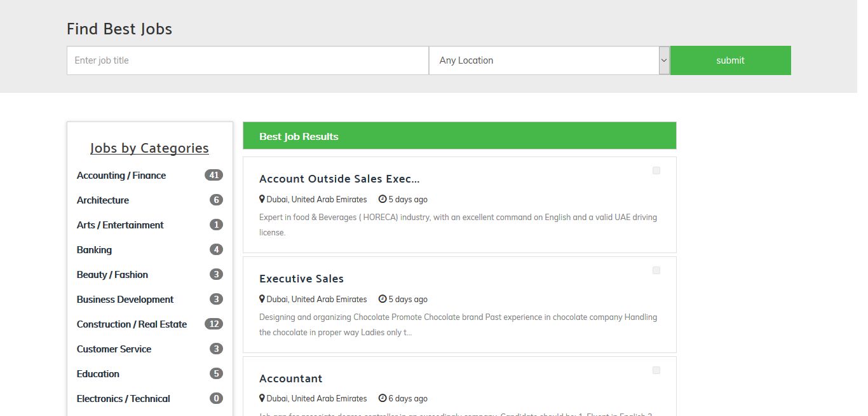Select the Accountant job checkbox
Image resolution: width=868 pixels, height=416 pixels.
tap(656, 370)
